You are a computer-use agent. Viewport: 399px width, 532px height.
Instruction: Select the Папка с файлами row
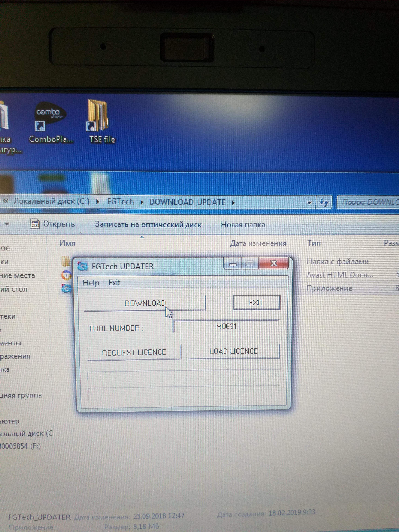[x=338, y=262]
